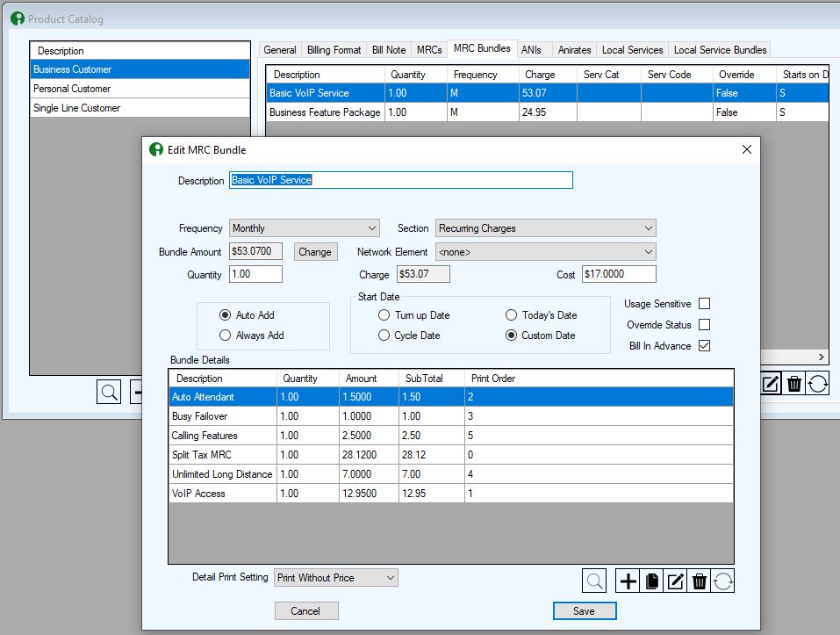Open the Frequency dropdown showing Monthly

pyautogui.click(x=305, y=228)
